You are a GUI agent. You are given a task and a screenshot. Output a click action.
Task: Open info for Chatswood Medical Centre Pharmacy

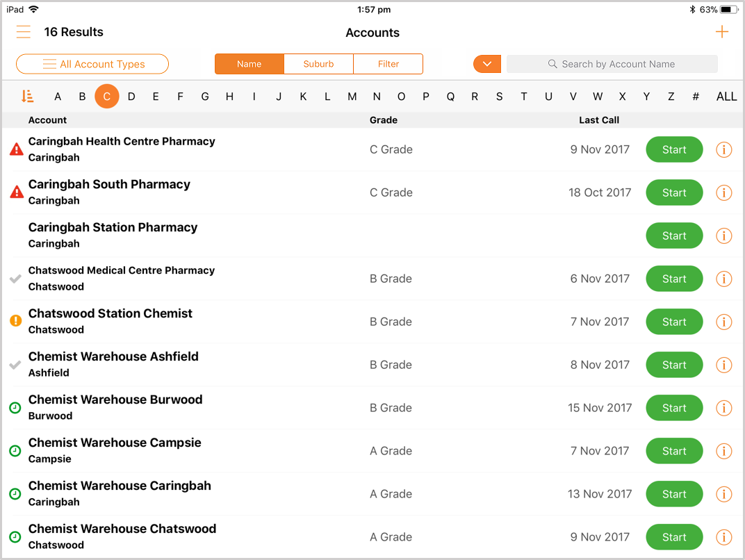723,279
